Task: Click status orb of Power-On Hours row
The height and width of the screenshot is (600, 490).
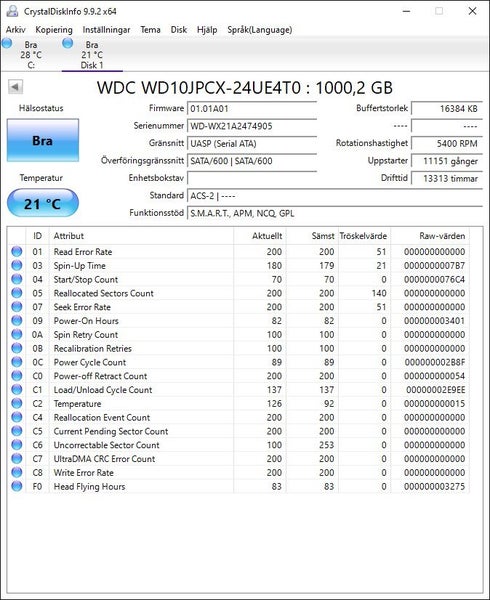Action: point(17,320)
